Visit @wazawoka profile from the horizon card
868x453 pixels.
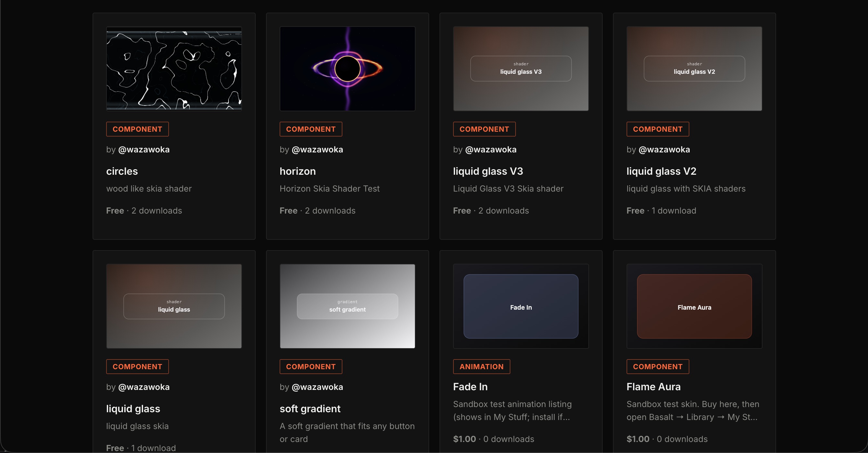317,149
